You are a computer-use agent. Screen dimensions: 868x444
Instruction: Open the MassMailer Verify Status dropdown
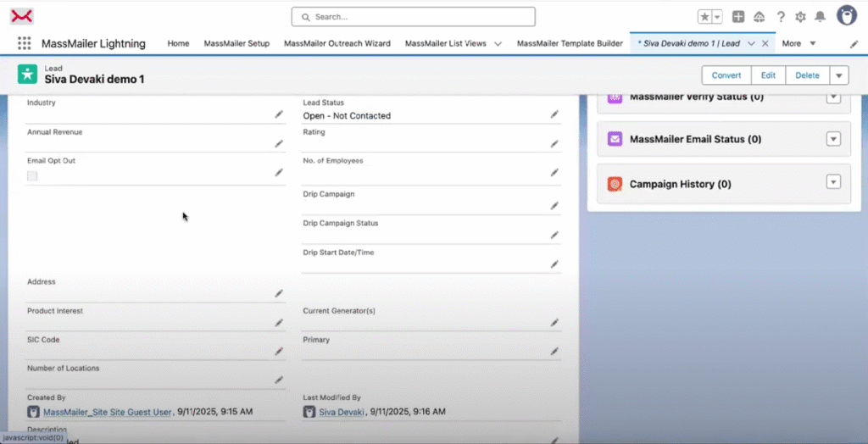(834, 97)
